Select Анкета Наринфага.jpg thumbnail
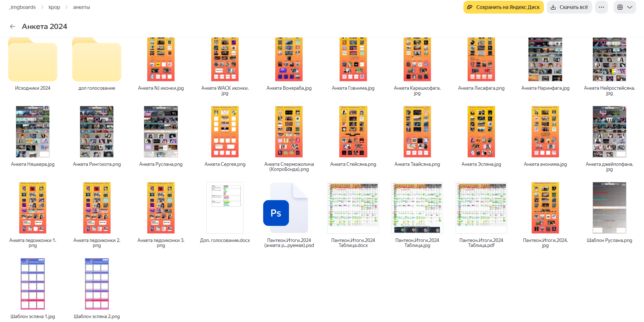 545,59
